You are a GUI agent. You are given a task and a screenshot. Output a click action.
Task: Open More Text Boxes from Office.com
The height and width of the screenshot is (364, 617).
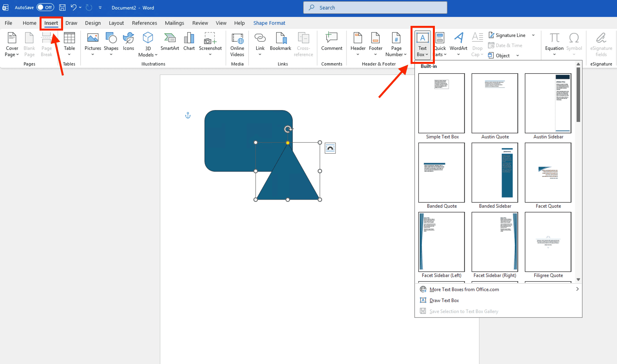[498, 290]
